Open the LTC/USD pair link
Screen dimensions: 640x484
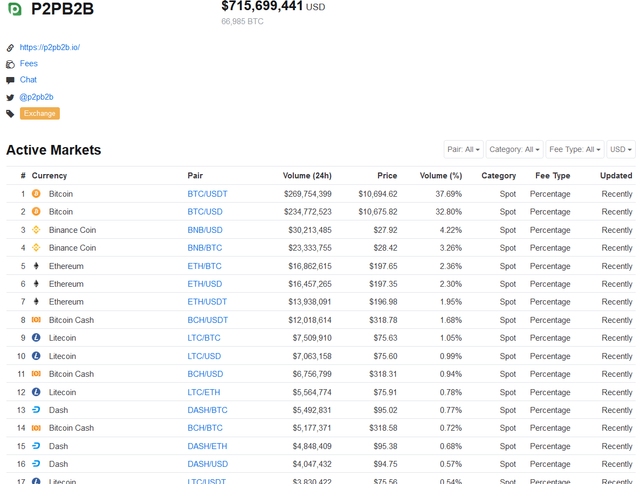(204, 356)
